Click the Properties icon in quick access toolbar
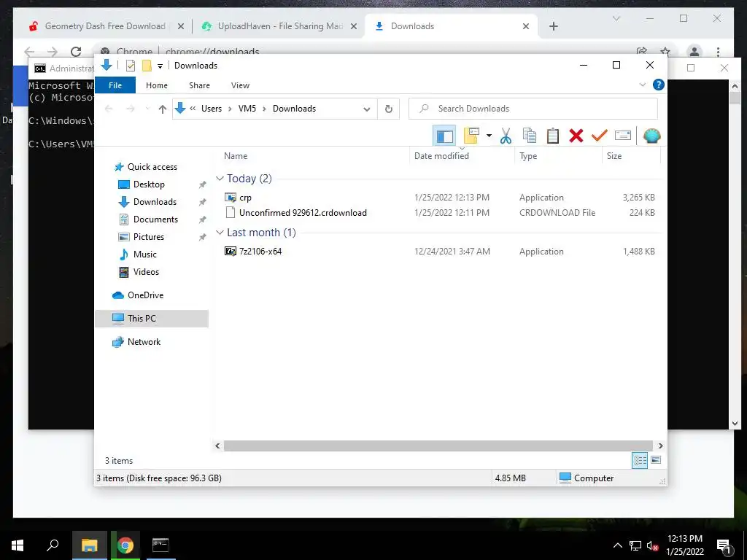The width and height of the screenshot is (747, 560). pos(130,66)
